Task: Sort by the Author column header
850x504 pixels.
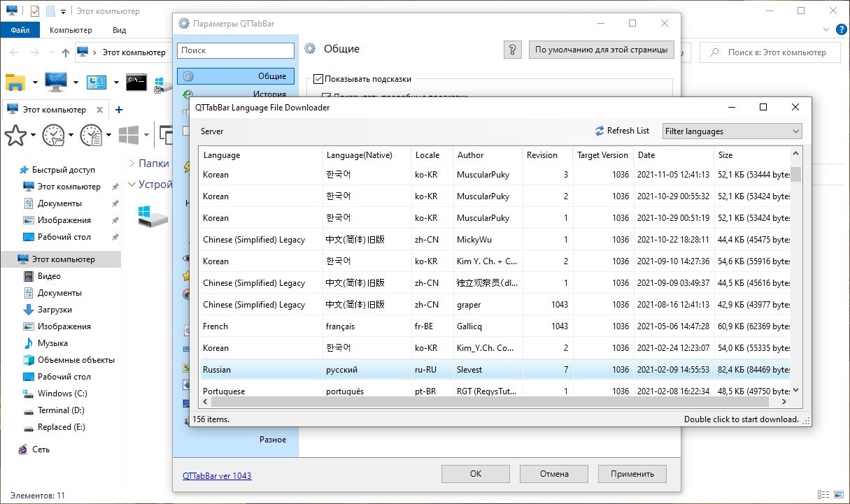Action: (x=488, y=155)
